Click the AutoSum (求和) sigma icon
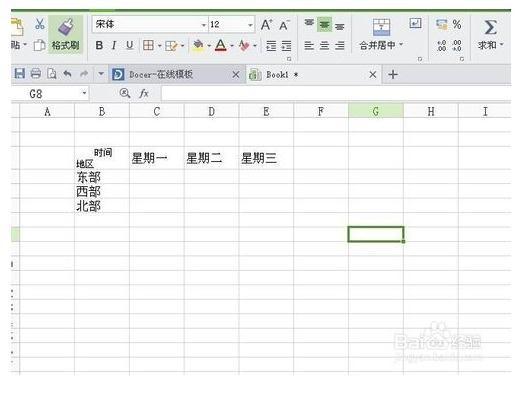528x394 pixels. [490, 27]
